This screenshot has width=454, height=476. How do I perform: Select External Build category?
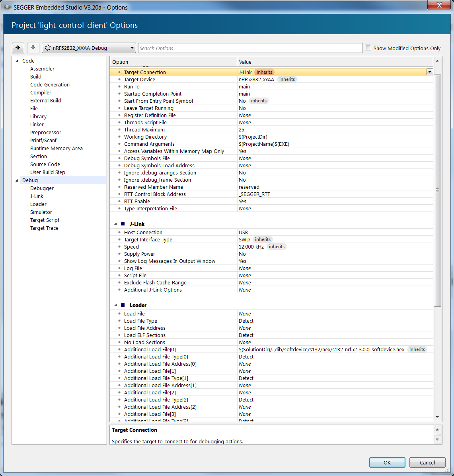[x=45, y=100]
